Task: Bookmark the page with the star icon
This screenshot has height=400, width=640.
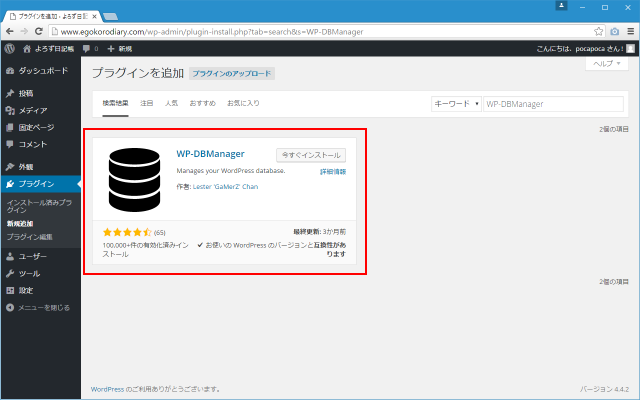Action: 598,31
